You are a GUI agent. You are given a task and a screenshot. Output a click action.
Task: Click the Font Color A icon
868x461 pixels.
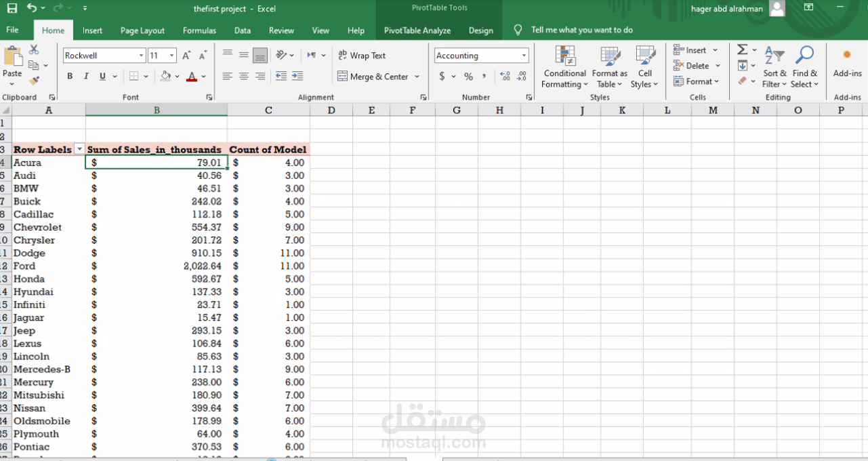pyautogui.click(x=192, y=77)
